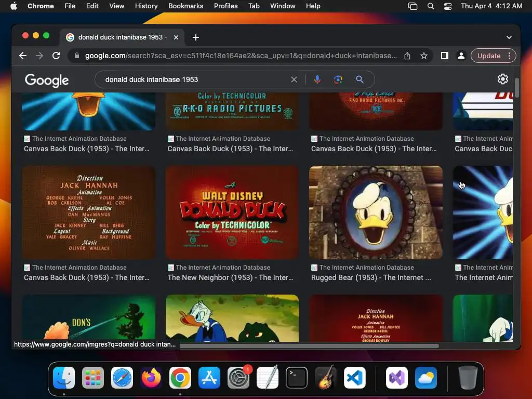The height and width of the screenshot is (399, 532).
Task: Open Canvas Back Duck link under Jack Hannah credits
Action: pyautogui.click(x=87, y=277)
